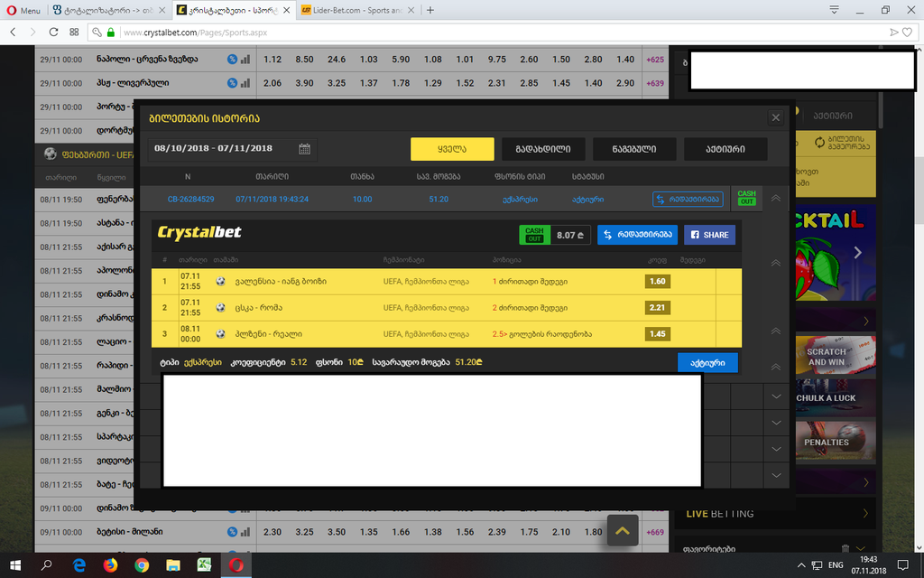Viewport: 924px width, 578px height.
Task: Open a new browser tab
Action: 430,10
